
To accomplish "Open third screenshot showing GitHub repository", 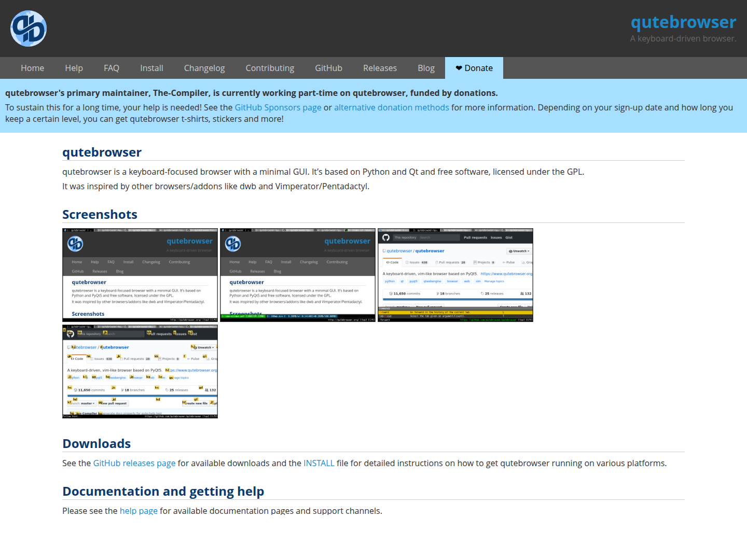I will click(x=455, y=275).
